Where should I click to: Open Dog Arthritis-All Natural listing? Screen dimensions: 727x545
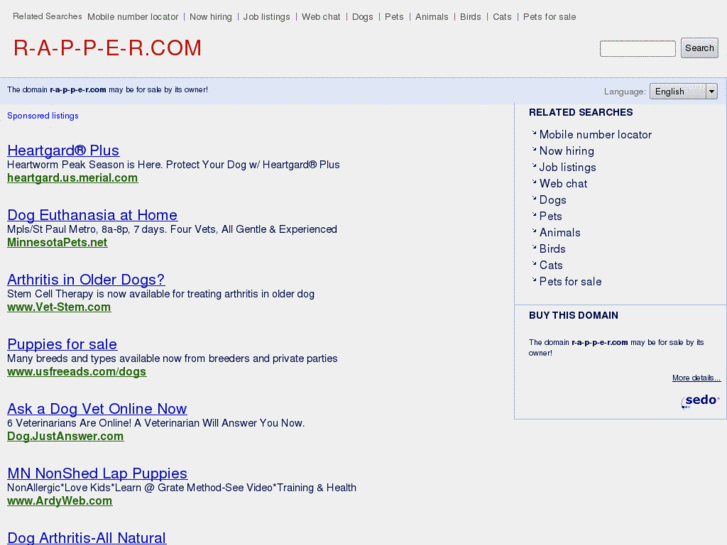87,538
